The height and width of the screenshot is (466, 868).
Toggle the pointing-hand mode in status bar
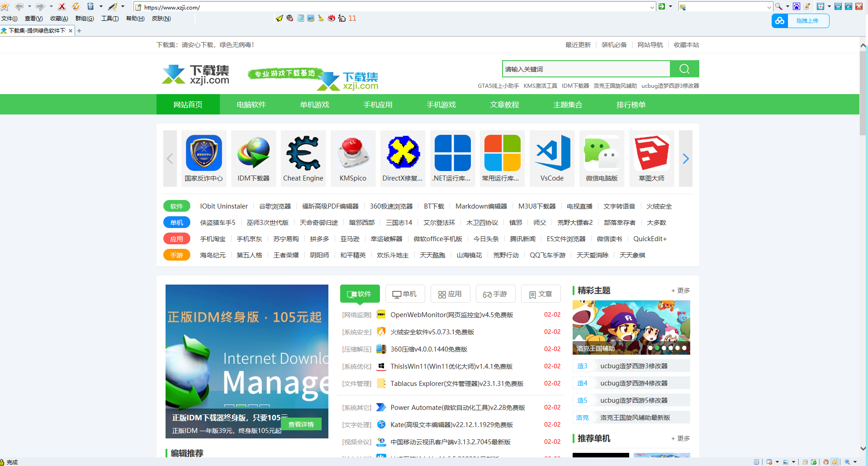[835, 462]
